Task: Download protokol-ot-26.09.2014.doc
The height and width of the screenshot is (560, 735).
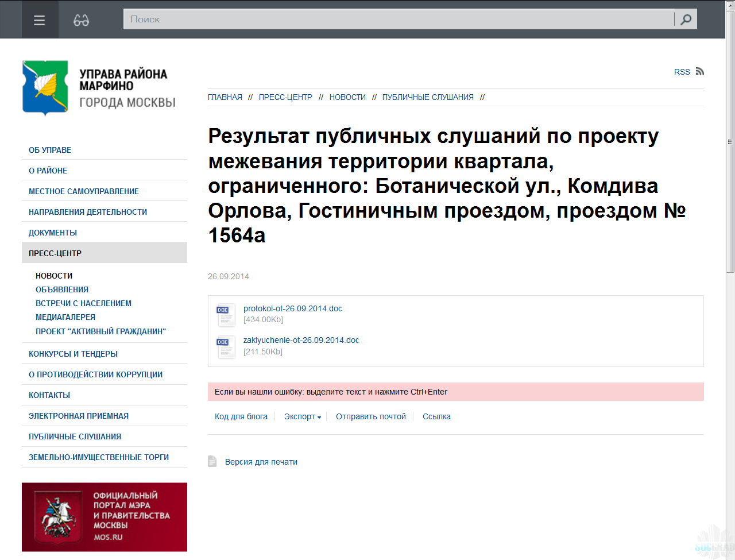Action: pyautogui.click(x=292, y=308)
